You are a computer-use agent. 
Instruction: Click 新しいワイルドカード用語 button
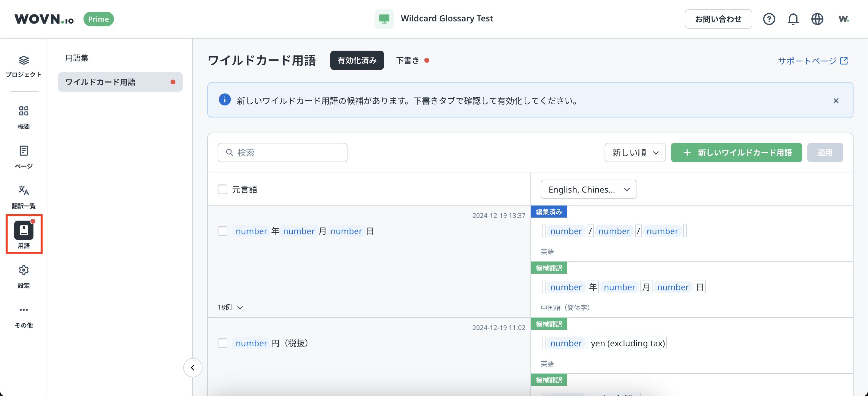[x=736, y=153]
